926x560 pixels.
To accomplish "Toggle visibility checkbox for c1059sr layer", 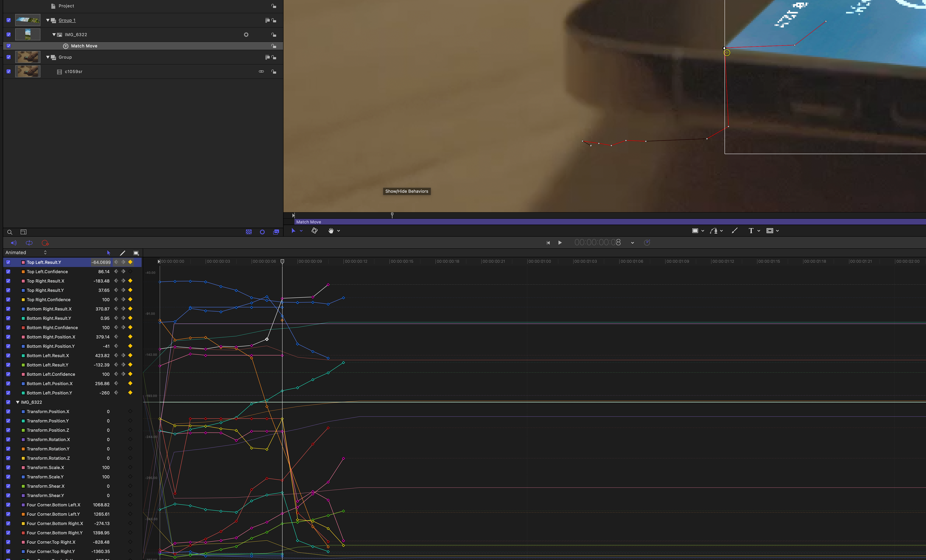I will pyautogui.click(x=9, y=71).
